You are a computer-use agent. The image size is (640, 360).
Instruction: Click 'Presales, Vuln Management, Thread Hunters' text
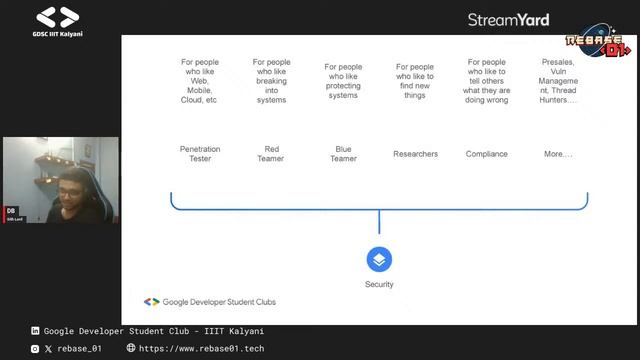(x=558, y=81)
